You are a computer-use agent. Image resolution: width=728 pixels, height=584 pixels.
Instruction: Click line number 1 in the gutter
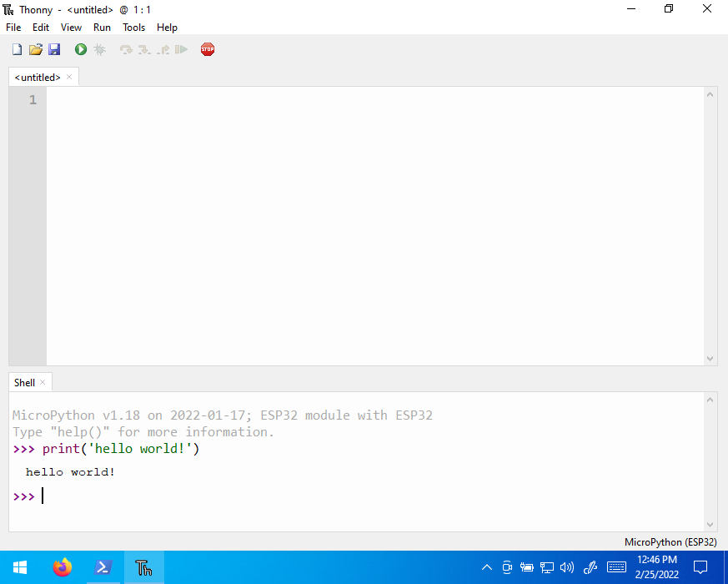click(x=33, y=100)
